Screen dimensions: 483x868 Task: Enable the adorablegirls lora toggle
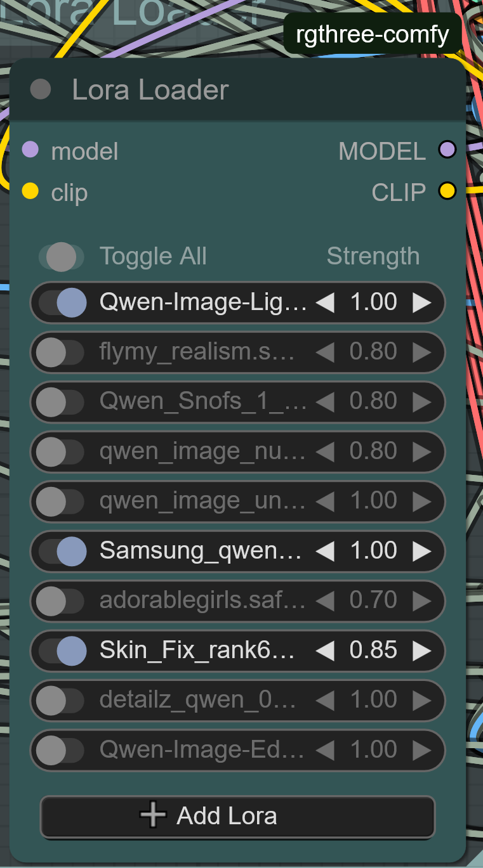click(61, 600)
